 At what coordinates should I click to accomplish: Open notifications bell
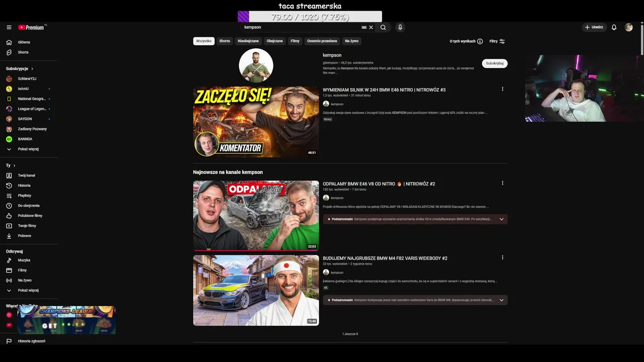pyautogui.click(x=614, y=27)
